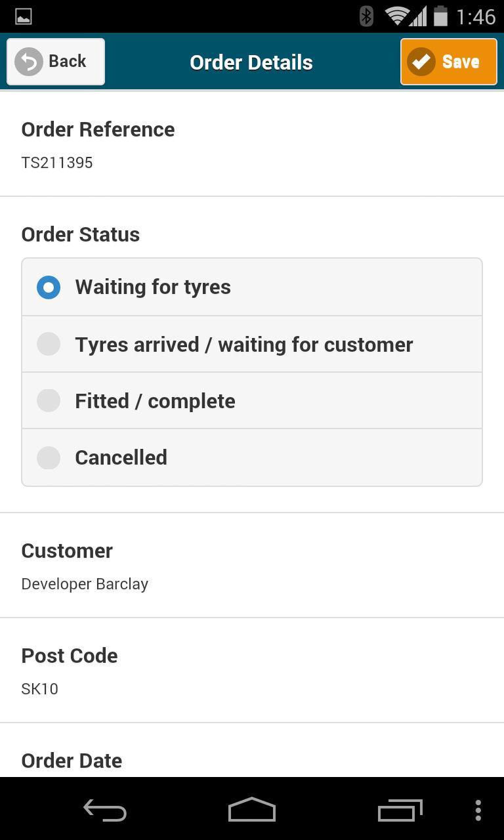Viewport: 504px width, 840px height.
Task: Open the three-dot overflow menu in the navigation bar
Action: (x=478, y=809)
